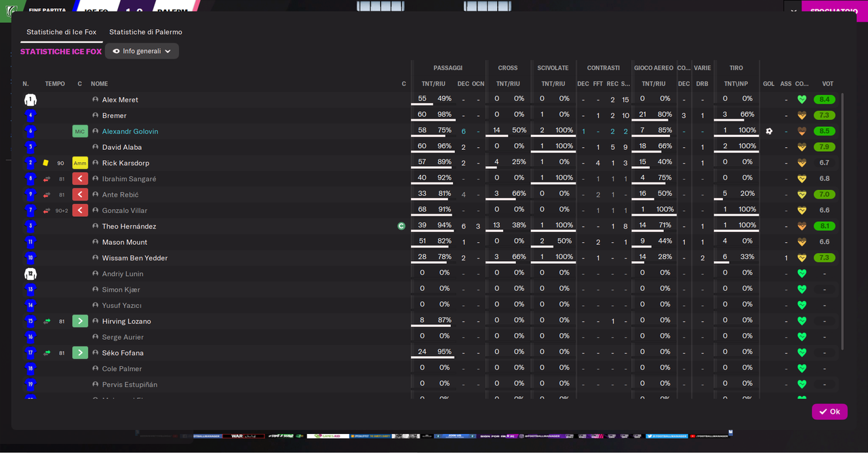Screen dimensions: 868x453
Task: Select the Pervis Estupiñán row name
Action: [x=130, y=385]
